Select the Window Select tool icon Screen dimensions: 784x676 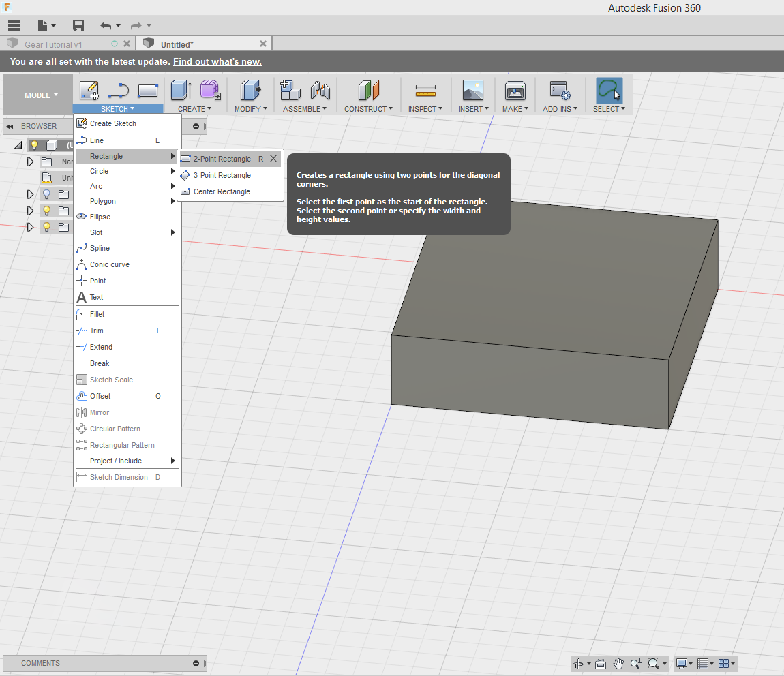coord(608,91)
